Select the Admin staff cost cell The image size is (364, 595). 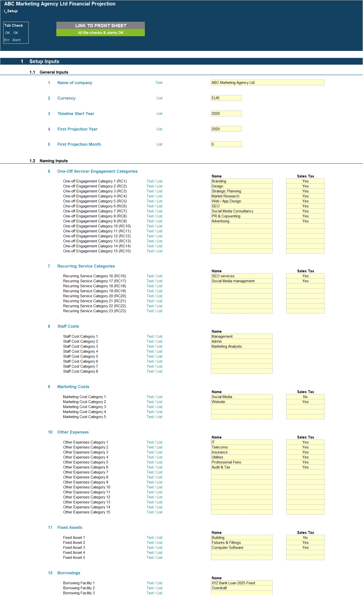click(242, 341)
